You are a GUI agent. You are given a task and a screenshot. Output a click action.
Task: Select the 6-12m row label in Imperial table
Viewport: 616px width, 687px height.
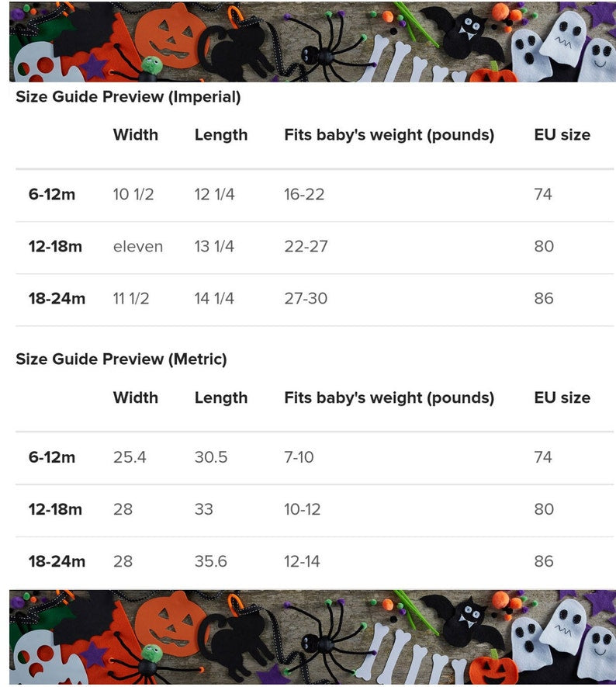(52, 194)
